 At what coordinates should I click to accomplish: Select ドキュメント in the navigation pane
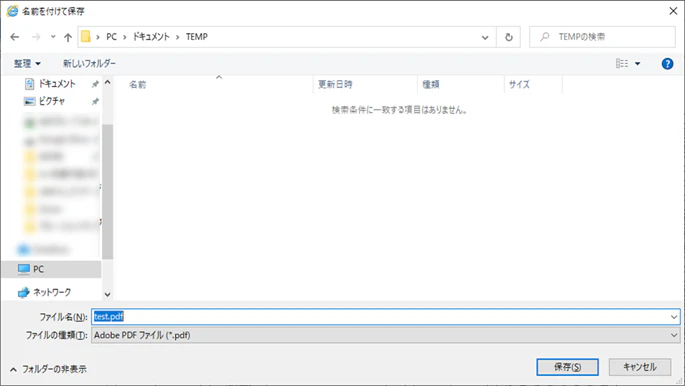(57, 83)
